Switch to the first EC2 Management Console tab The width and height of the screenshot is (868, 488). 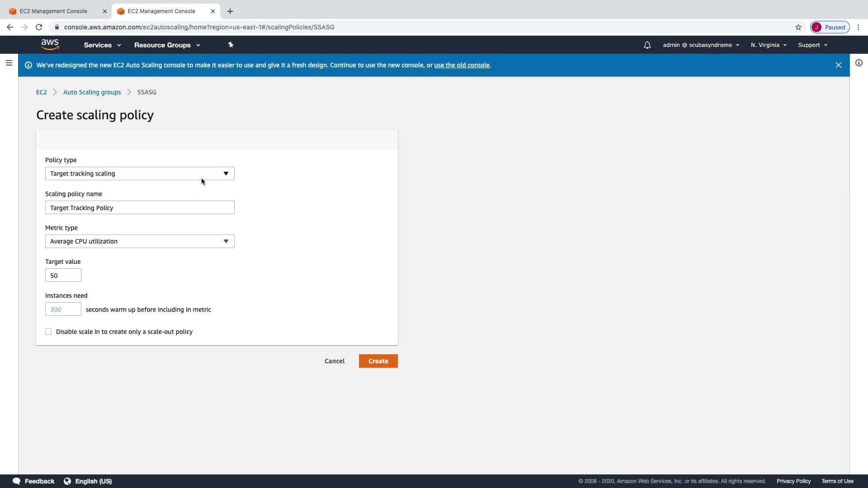53,11
